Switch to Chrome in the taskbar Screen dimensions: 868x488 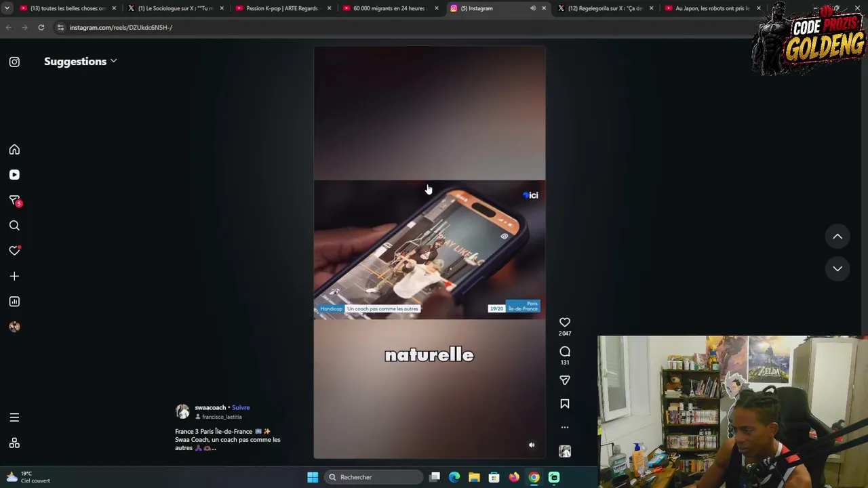(x=534, y=477)
